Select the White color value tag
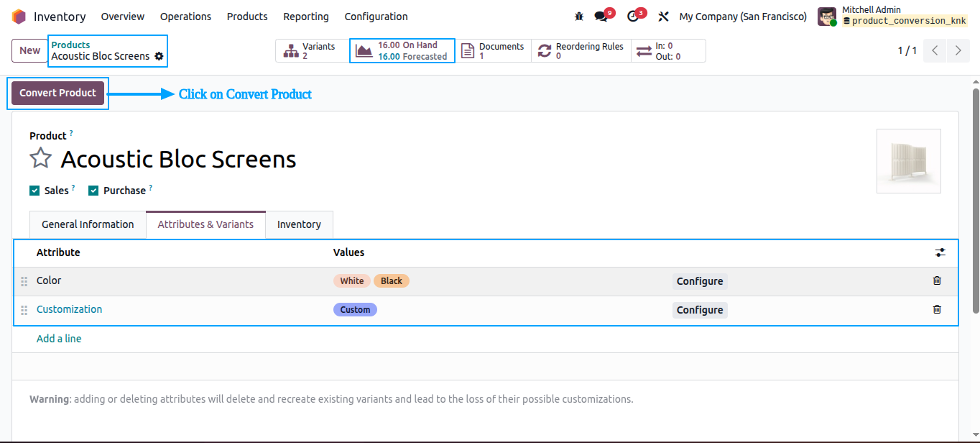 tap(352, 281)
